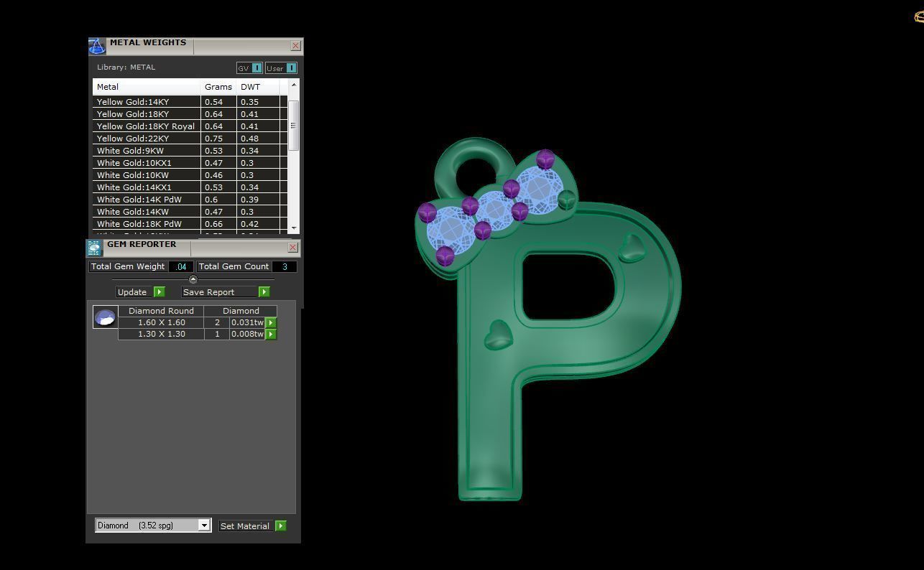This screenshot has width=924, height=570.
Task: Toggle the User library switch
Action: tap(291, 68)
